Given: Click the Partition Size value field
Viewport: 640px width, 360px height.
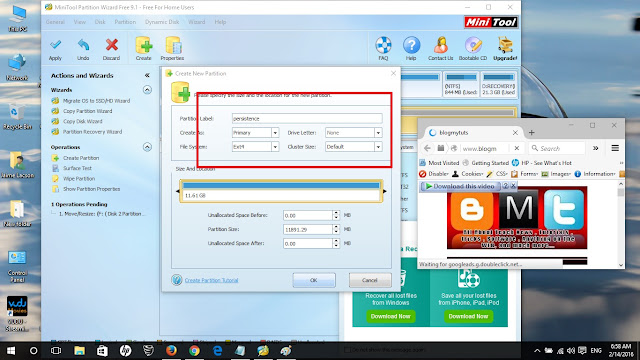Looking at the screenshot, I should (x=308, y=229).
